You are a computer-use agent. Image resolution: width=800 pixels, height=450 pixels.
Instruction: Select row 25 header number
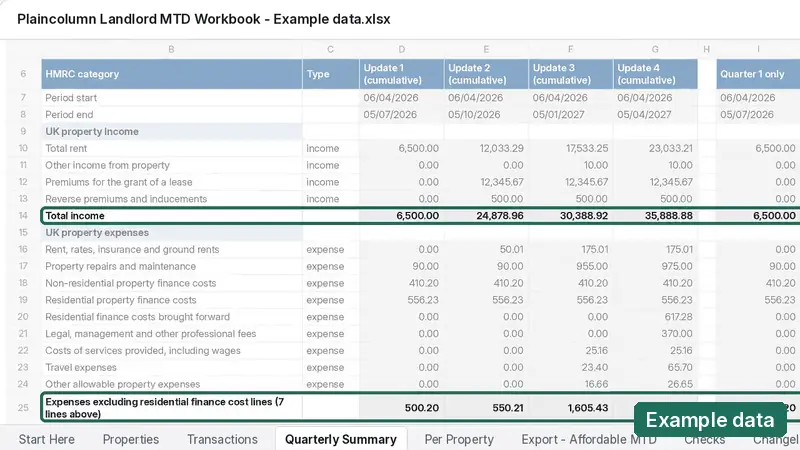[23, 408]
